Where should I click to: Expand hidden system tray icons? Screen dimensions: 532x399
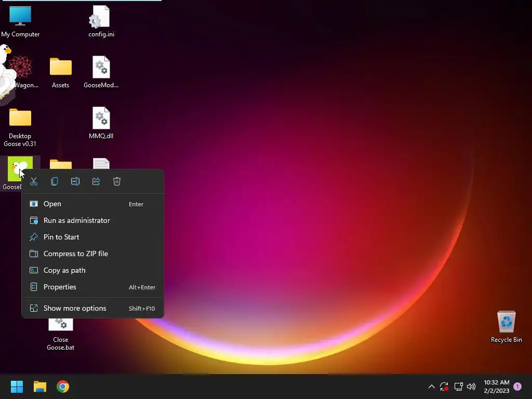click(x=432, y=387)
